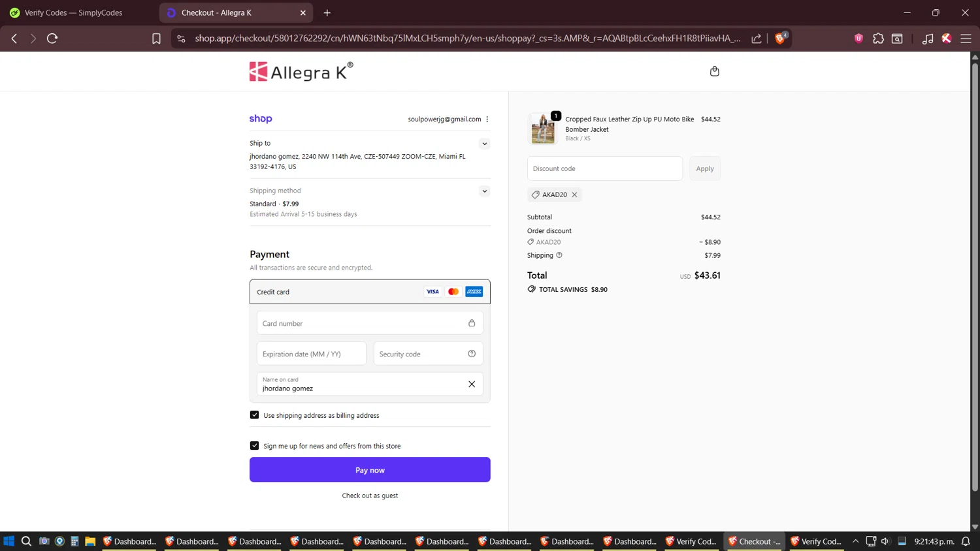Screen dimensions: 980x551
Task: Expand the Ship to address section
Action: [x=484, y=144]
